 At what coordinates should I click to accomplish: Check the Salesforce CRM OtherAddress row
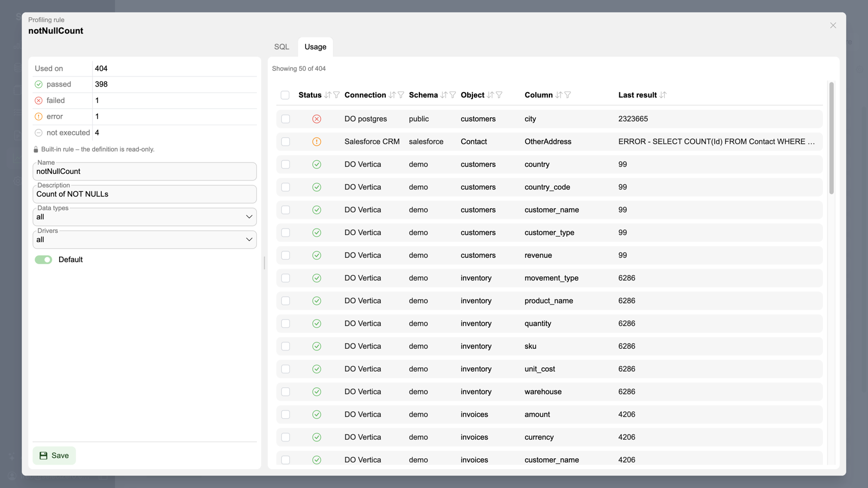point(286,141)
